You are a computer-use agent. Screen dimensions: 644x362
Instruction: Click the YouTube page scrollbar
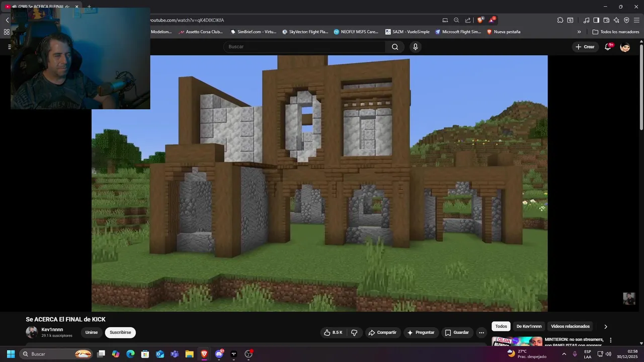tap(641, 88)
